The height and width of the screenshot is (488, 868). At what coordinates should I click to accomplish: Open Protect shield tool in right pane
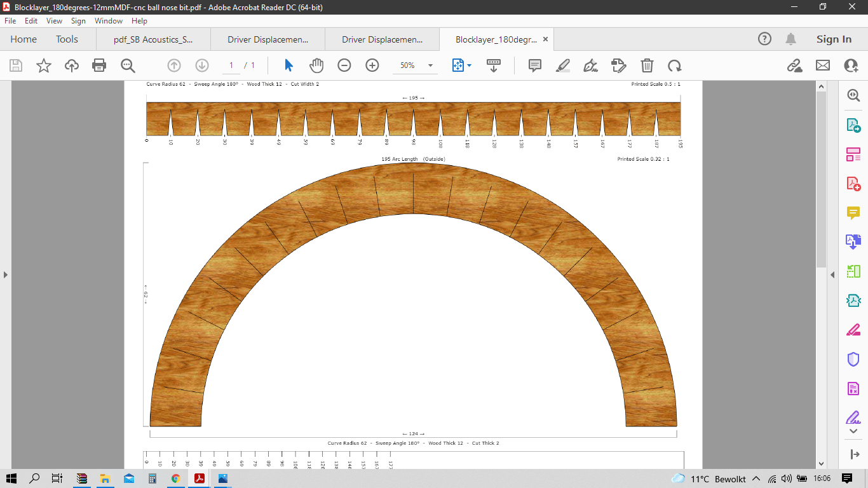coord(853,359)
